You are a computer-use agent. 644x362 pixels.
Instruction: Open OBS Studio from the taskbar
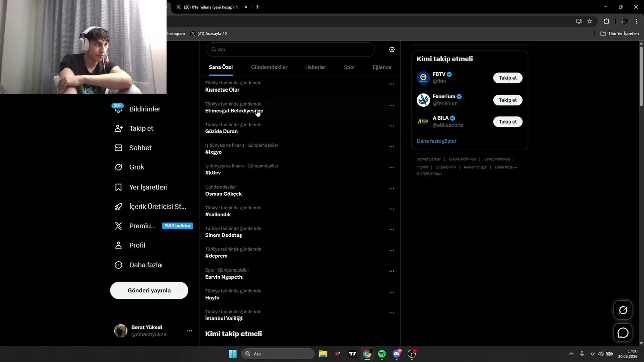tap(412, 354)
